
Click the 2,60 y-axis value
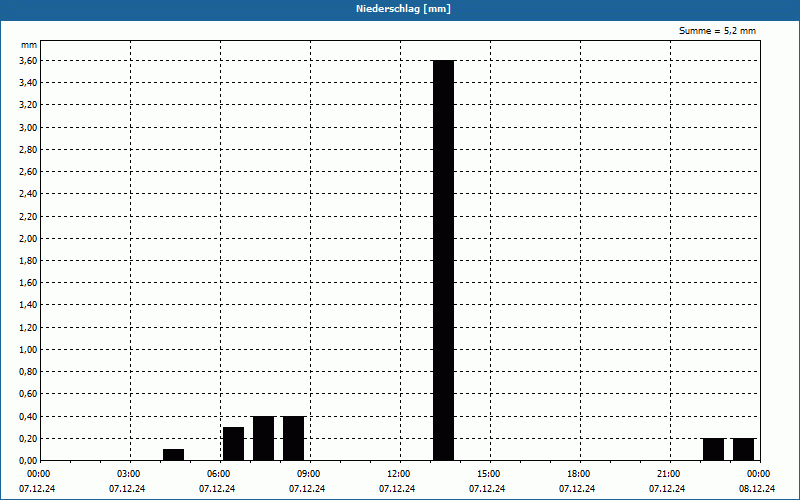[x=28, y=172]
